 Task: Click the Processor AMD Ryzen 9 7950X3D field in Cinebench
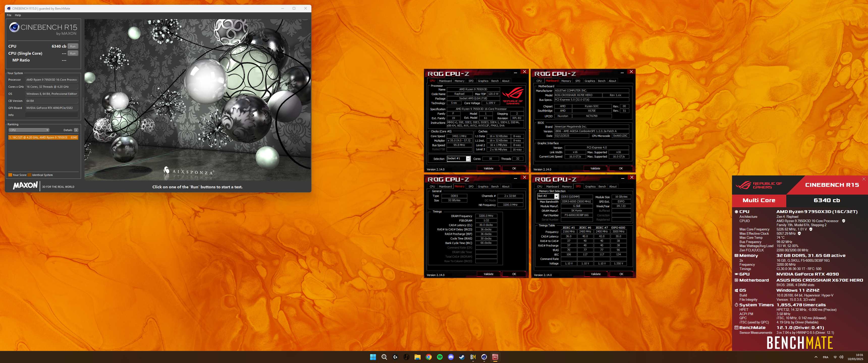pyautogui.click(x=52, y=80)
